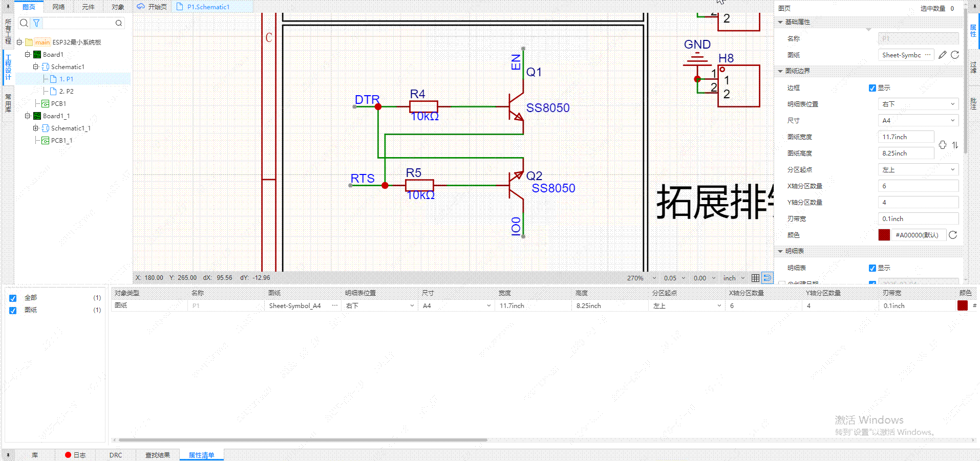
Task: Toggle the 全部 checkbox in the attribute list filter
Action: click(x=13, y=298)
